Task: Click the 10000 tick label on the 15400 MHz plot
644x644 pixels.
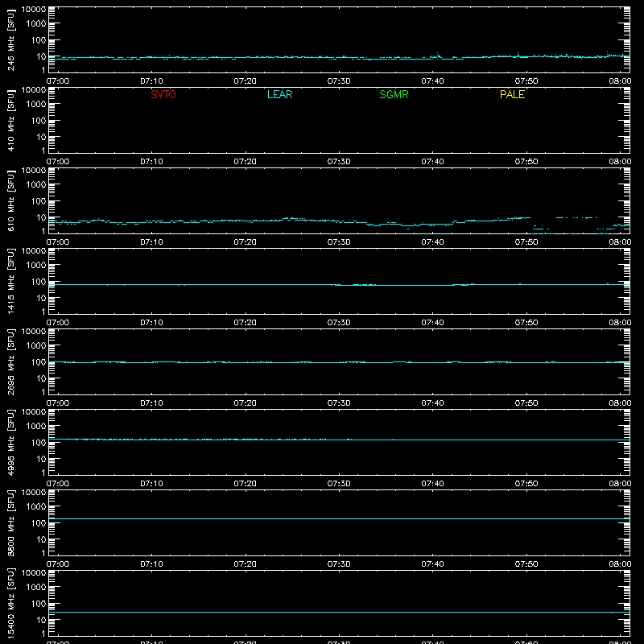Action: pos(34,573)
